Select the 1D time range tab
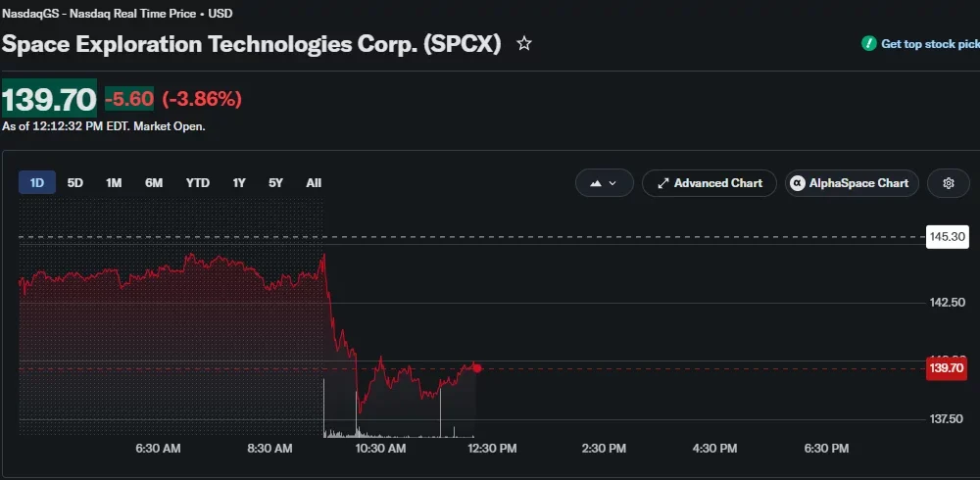Viewport: 980px width, 480px height. click(x=37, y=183)
